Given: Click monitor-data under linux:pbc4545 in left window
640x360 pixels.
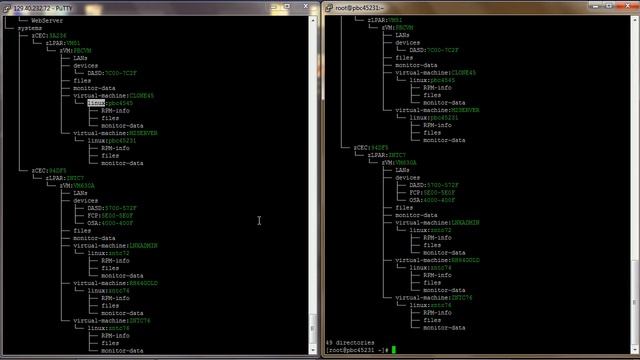Looking at the screenshot, I should pos(122,126).
